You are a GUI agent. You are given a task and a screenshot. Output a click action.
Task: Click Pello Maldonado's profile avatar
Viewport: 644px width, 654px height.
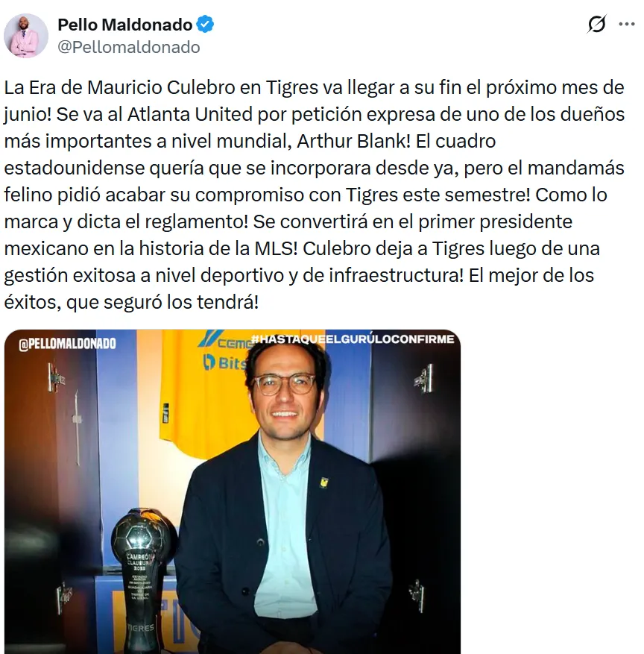pos(26,36)
